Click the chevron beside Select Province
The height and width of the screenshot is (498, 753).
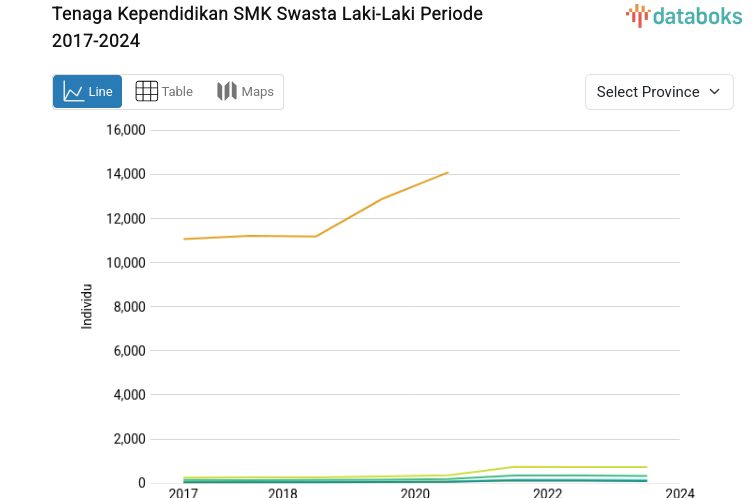tap(715, 92)
